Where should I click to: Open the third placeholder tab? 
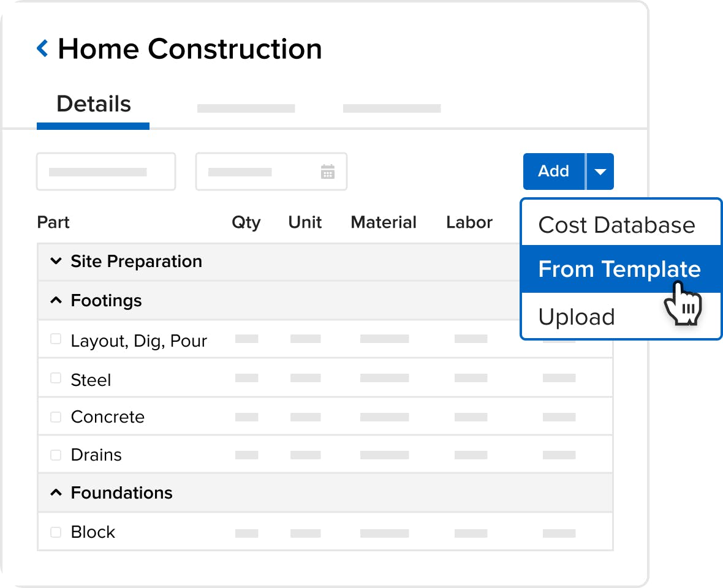tap(392, 108)
